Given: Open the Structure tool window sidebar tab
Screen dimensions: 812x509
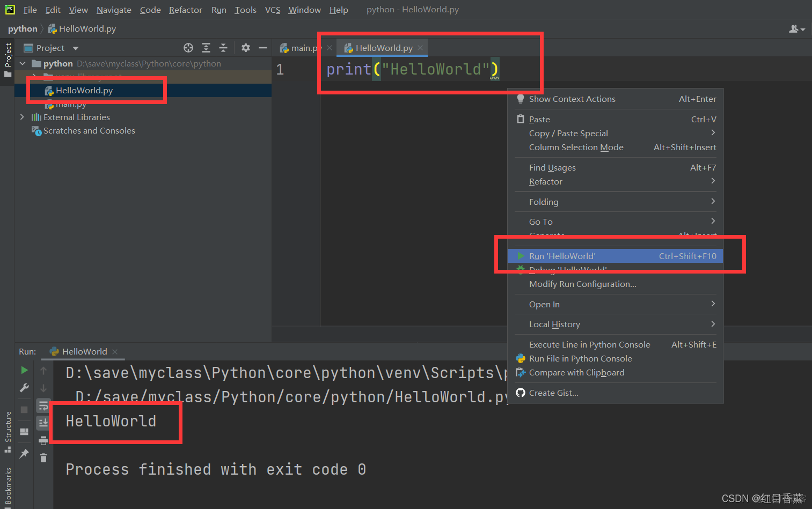Looking at the screenshot, I should point(8,432).
